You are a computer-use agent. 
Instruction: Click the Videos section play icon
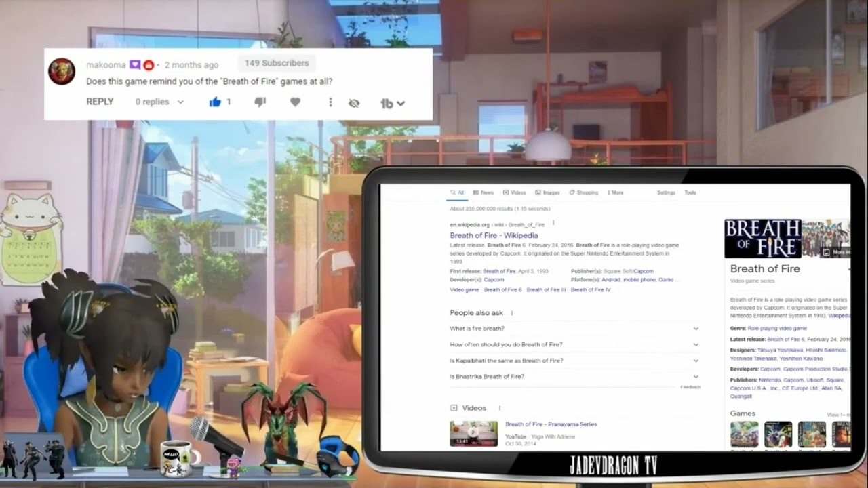[x=454, y=408]
